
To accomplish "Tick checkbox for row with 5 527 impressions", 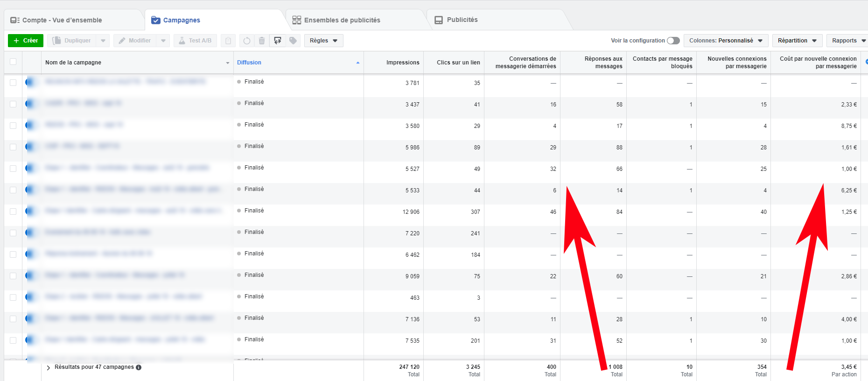I will [x=13, y=169].
